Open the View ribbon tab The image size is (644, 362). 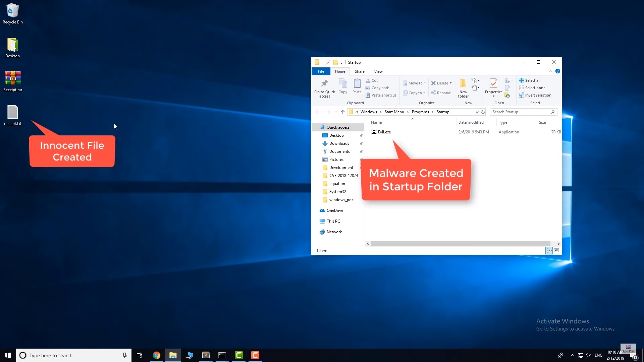click(378, 71)
